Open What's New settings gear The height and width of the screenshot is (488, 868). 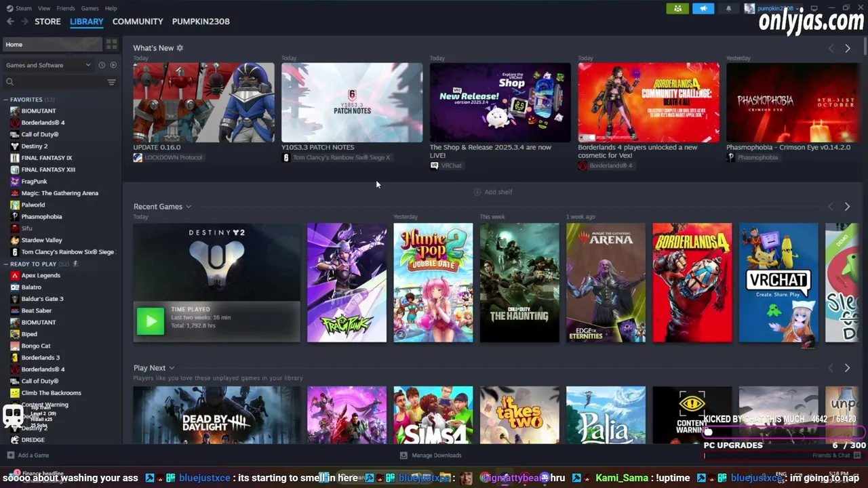180,48
